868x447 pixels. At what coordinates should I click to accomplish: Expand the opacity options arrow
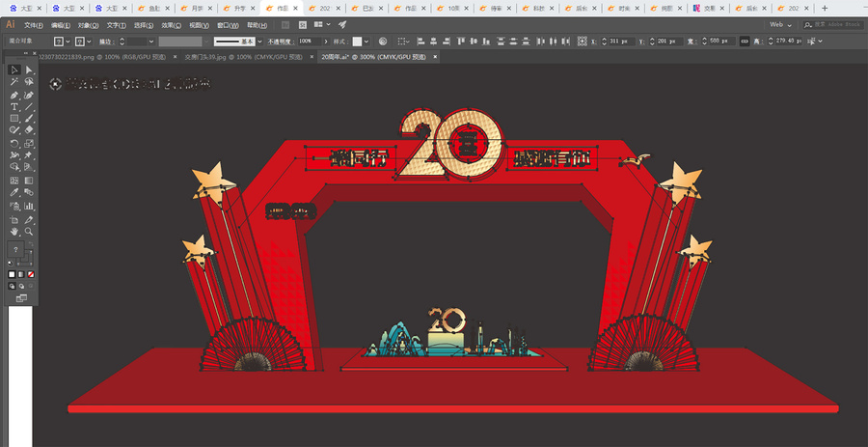tap(326, 42)
